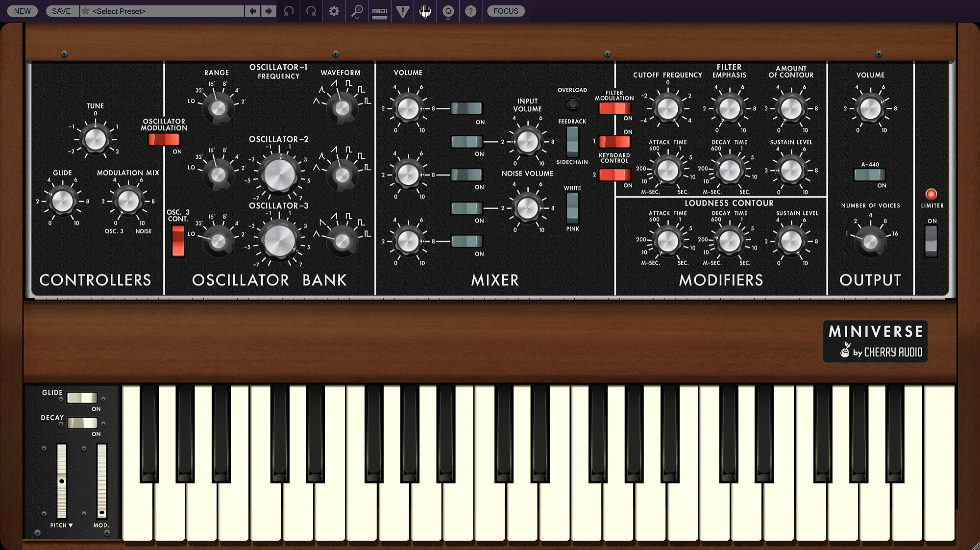The height and width of the screenshot is (550, 980).
Task: Click the undo arrow icon
Action: pos(289,11)
